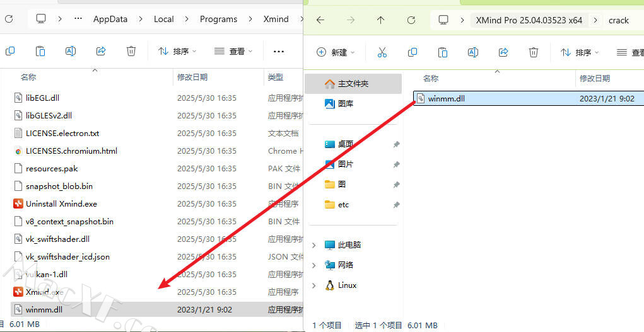Click Back arrow in right Explorer window
644x332 pixels.
point(320,20)
